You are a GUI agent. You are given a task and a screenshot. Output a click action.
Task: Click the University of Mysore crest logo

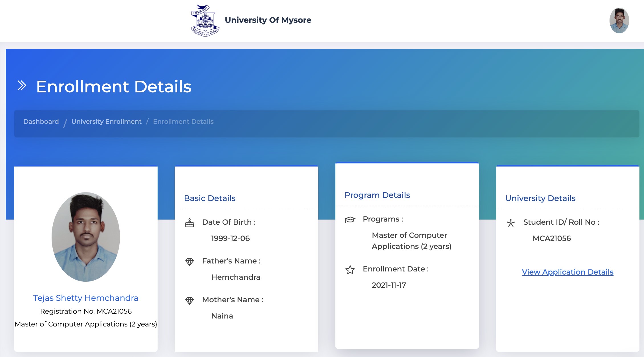[205, 20]
